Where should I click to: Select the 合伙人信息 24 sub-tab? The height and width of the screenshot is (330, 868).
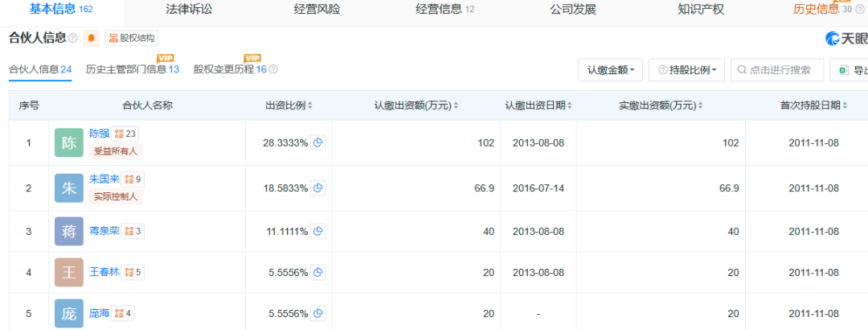tap(40, 70)
